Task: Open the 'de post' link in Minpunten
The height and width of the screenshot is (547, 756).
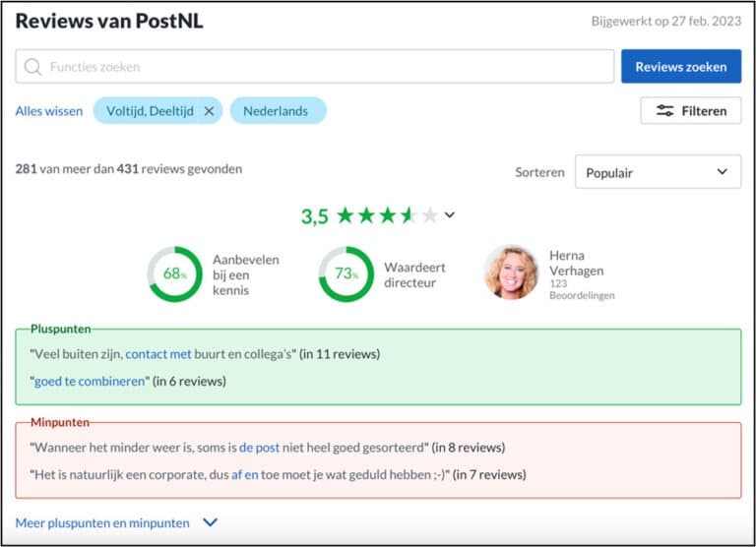Action: click(x=259, y=448)
